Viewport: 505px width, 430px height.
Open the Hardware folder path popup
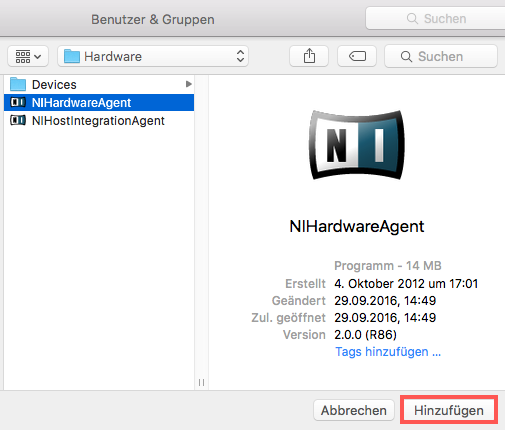[153, 56]
